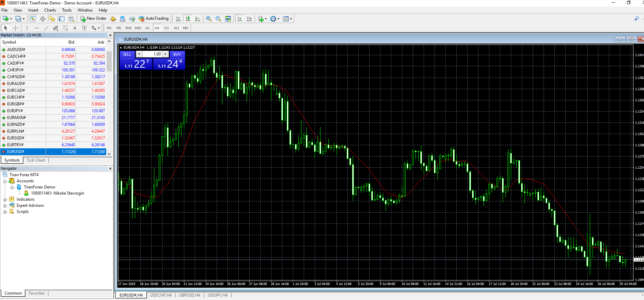Select the Text Label tool
Screen dimensions: 644x300
84,28
